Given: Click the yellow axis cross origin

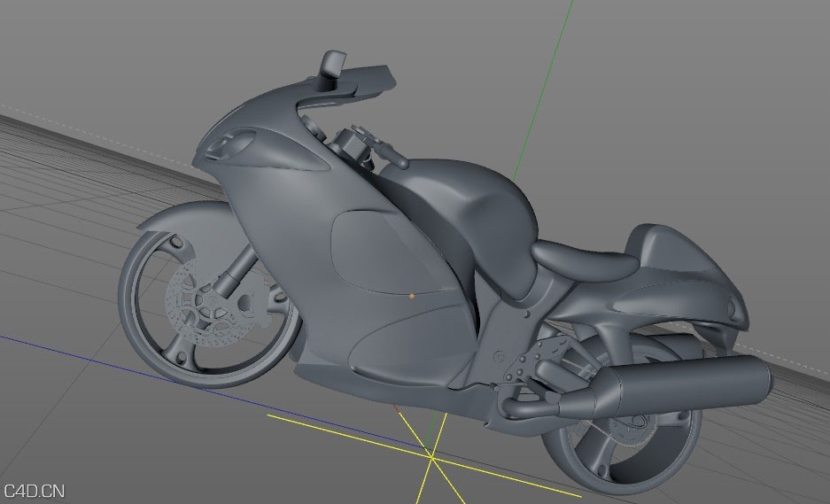Looking at the screenshot, I should click(431, 456).
